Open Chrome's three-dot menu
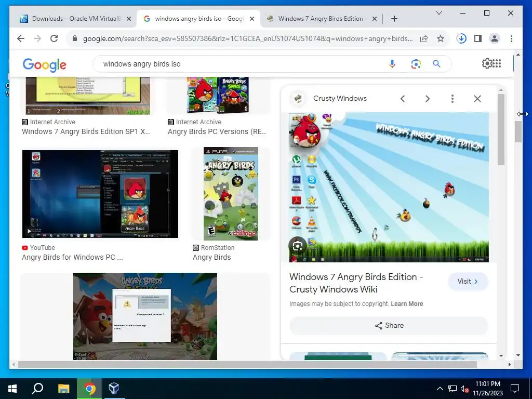532x399 pixels. tap(511, 38)
